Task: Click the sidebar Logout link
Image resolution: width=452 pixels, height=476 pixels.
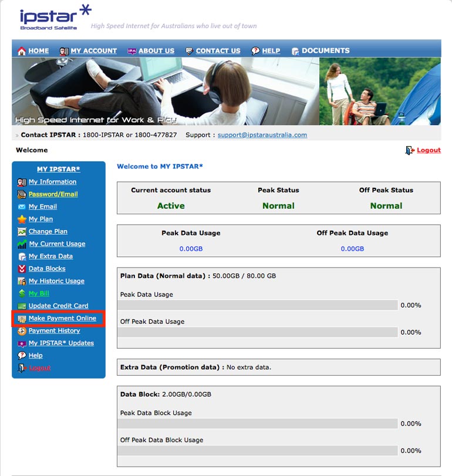Action: point(40,368)
